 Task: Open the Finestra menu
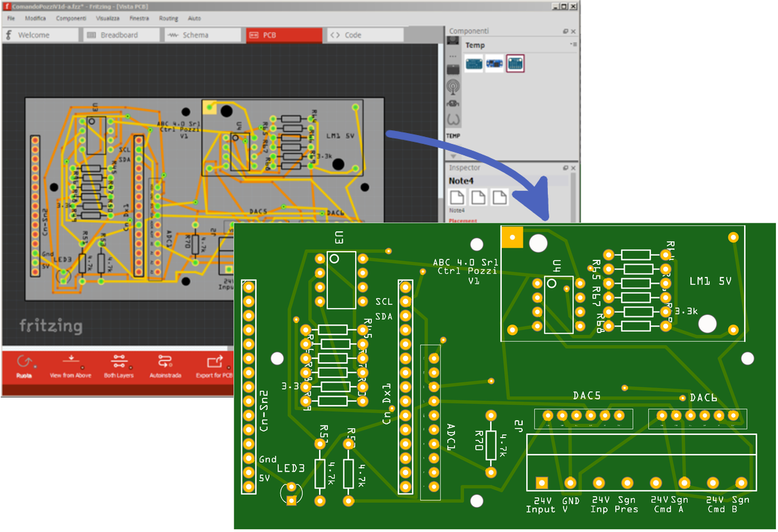139,18
